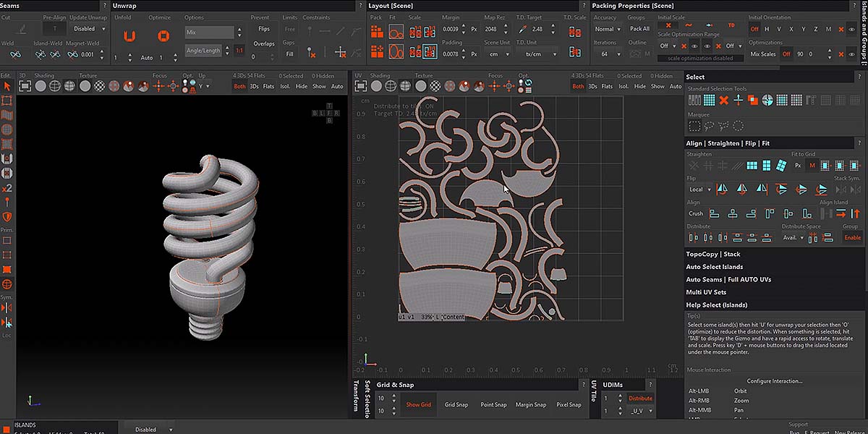Toggle Margin Snap option
868x434 pixels.
(x=531, y=404)
